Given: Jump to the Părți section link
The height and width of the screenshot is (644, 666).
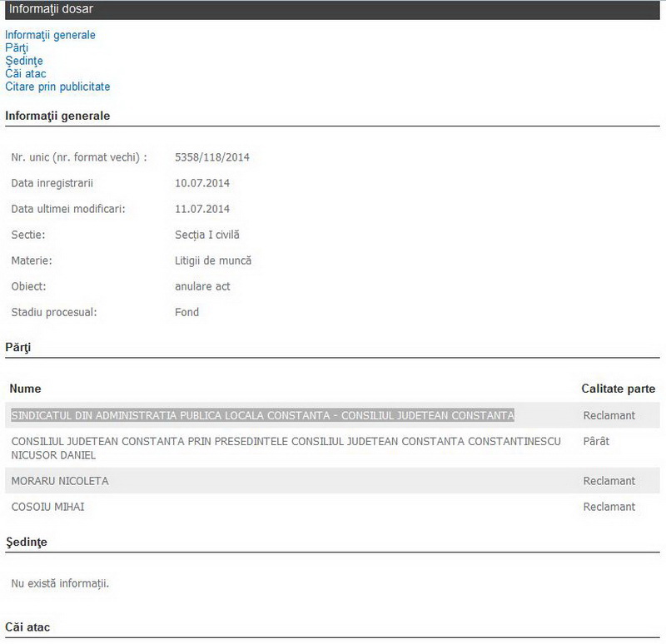Looking at the screenshot, I should 17,48.
